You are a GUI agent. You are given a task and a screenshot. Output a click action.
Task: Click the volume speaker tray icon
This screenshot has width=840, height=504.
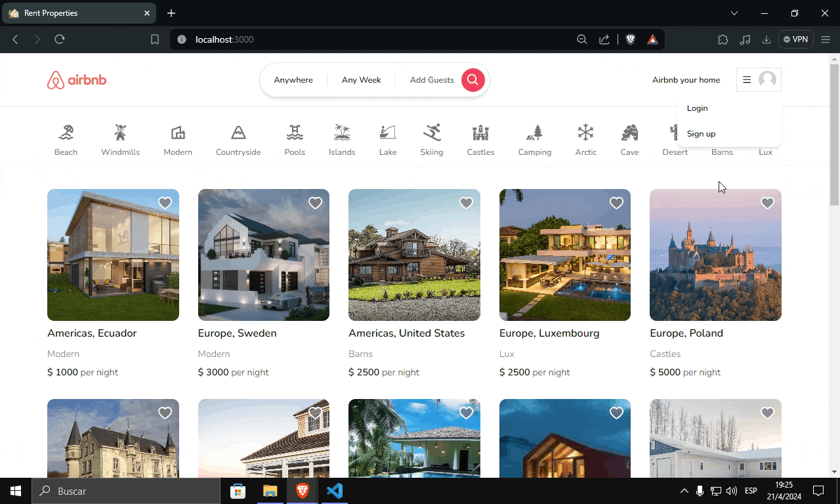tap(732, 491)
